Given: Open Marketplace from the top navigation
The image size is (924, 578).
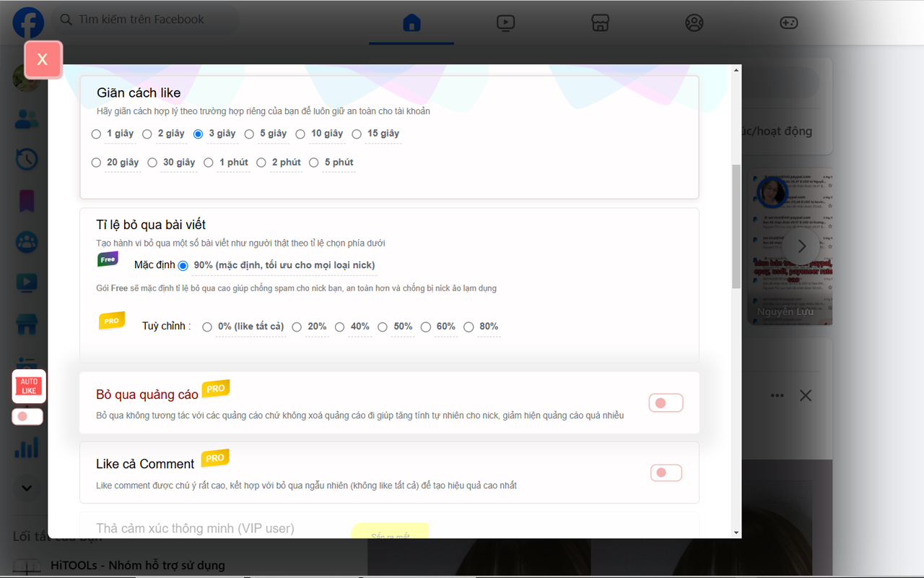Looking at the screenshot, I should click(x=600, y=22).
